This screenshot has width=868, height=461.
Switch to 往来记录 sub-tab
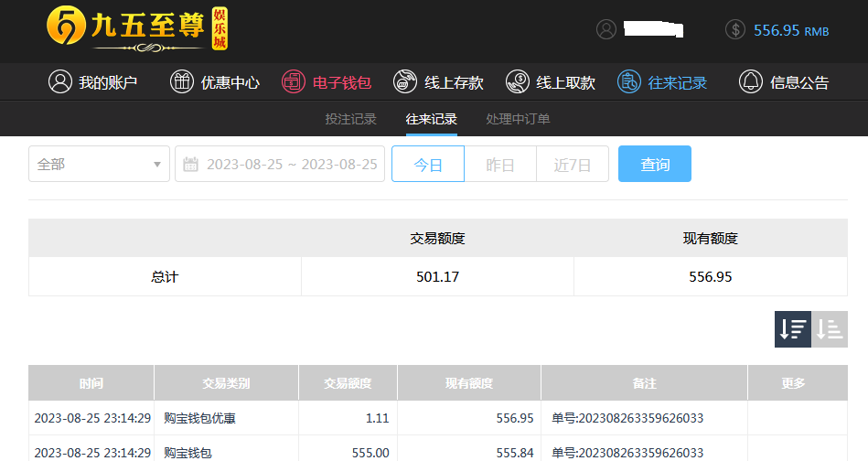[x=431, y=119]
